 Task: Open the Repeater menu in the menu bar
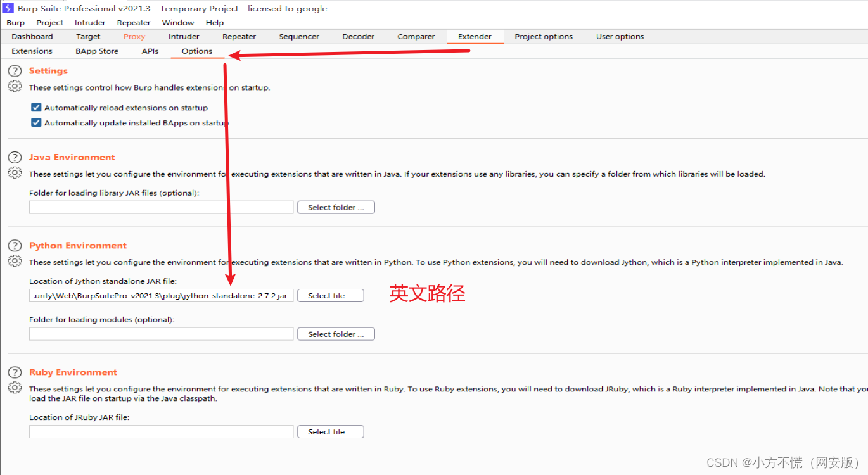coord(134,23)
